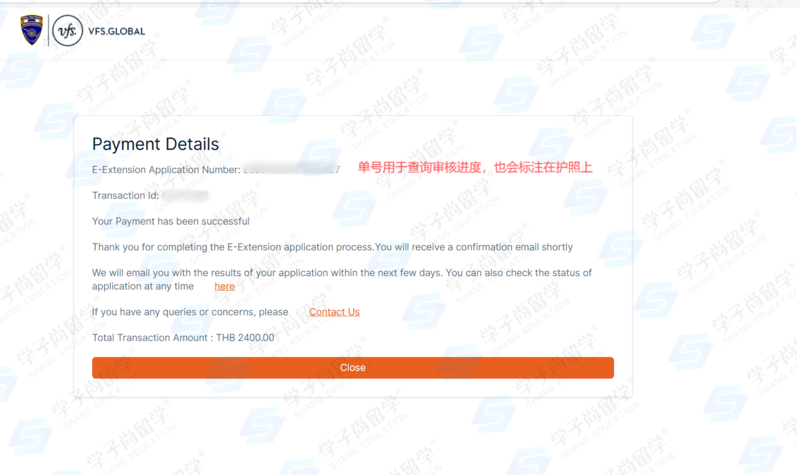Click 'Your Payment has been successful' message
The width and height of the screenshot is (800, 475).
click(x=170, y=221)
